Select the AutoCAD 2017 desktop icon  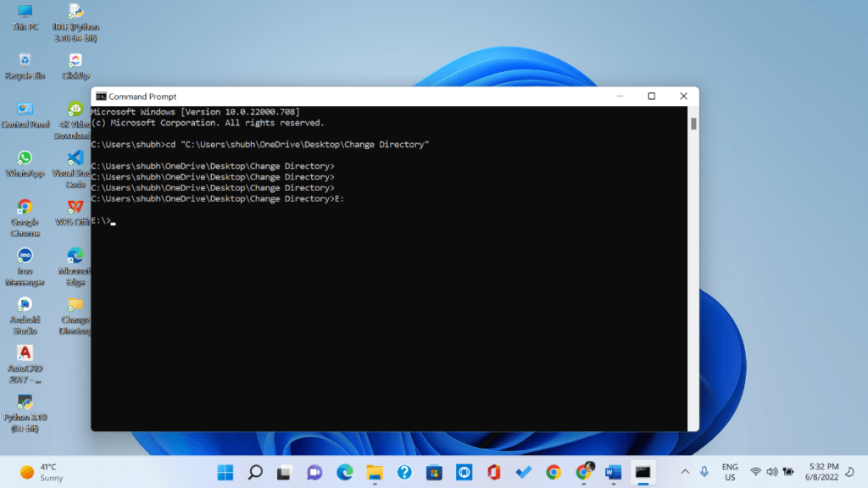25,364
